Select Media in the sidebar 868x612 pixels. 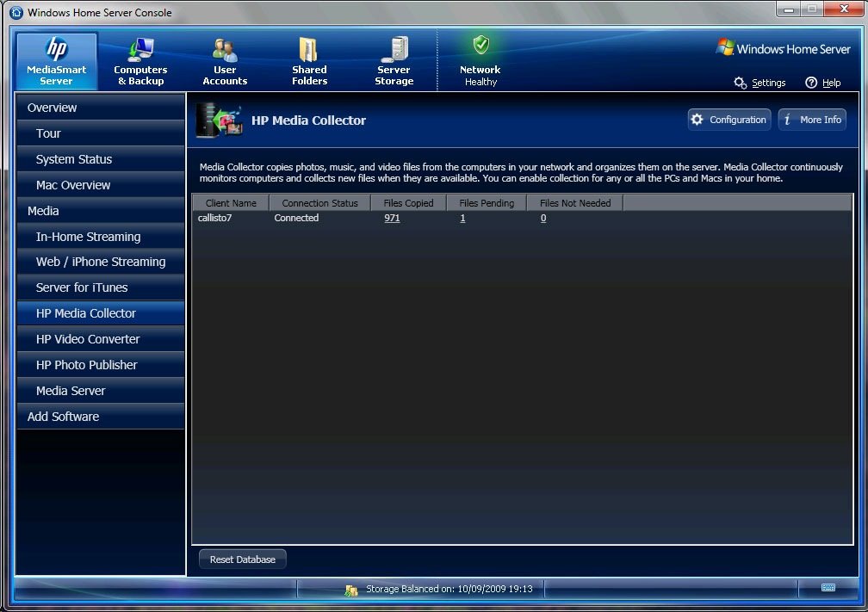pyautogui.click(x=101, y=211)
